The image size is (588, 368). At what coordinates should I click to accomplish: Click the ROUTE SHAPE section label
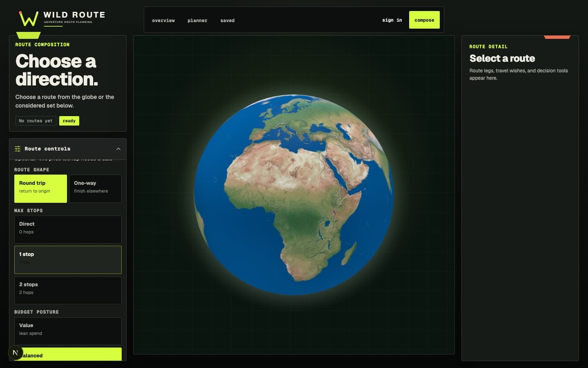point(32,170)
